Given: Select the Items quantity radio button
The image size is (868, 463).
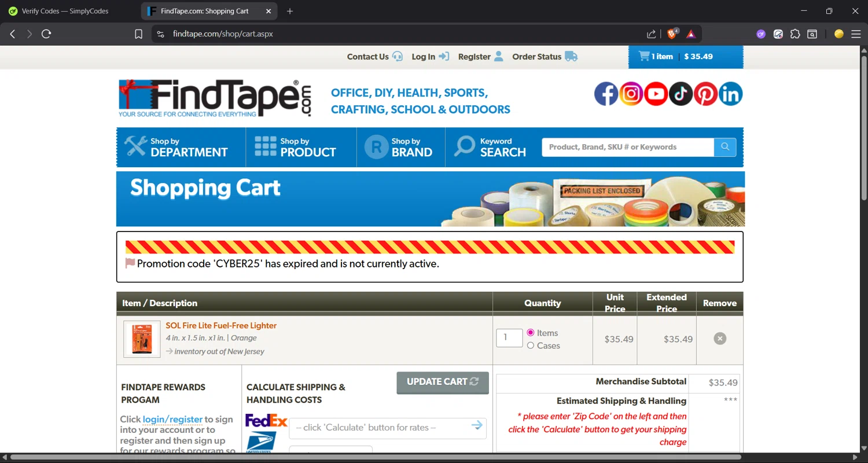Looking at the screenshot, I should pos(531,333).
